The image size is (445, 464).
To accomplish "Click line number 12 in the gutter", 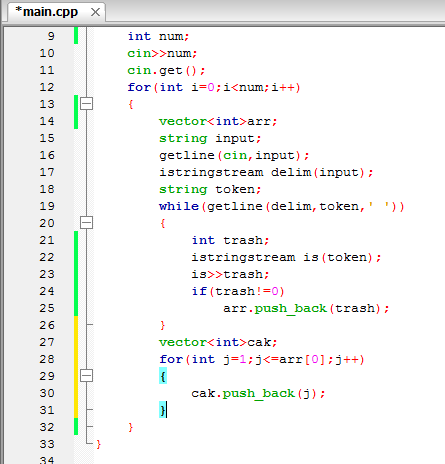I will point(47,87).
